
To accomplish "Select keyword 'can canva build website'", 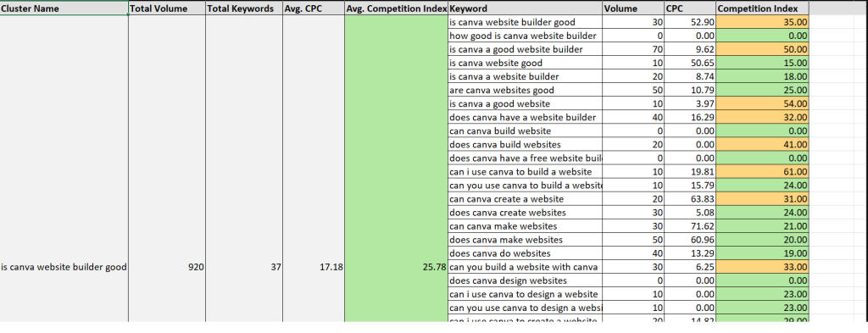I will pos(525,131).
